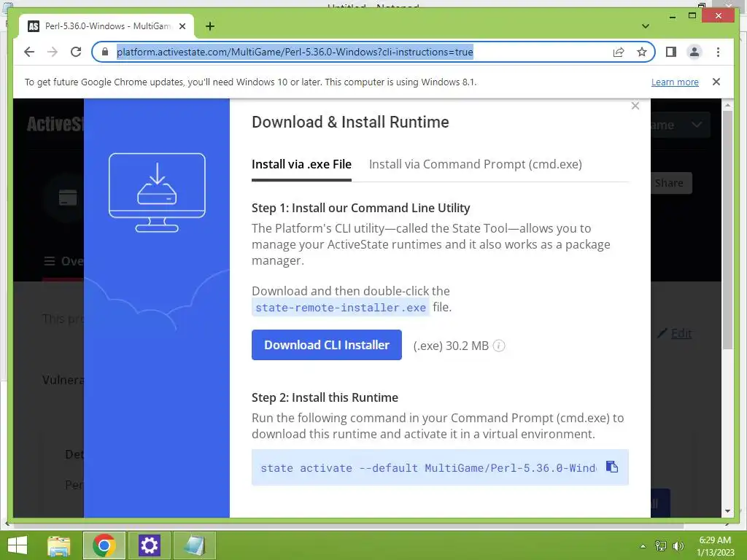
Task: Dismiss the Chrome update notification bar
Action: [x=716, y=82]
